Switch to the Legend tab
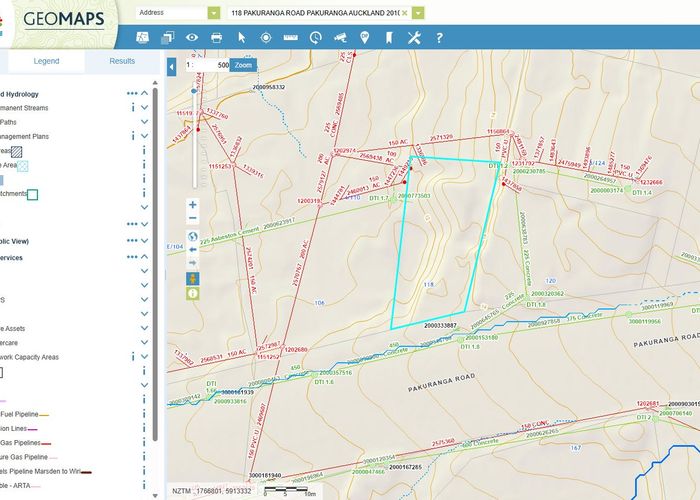Screen dimensions: 700x500 pos(47,61)
